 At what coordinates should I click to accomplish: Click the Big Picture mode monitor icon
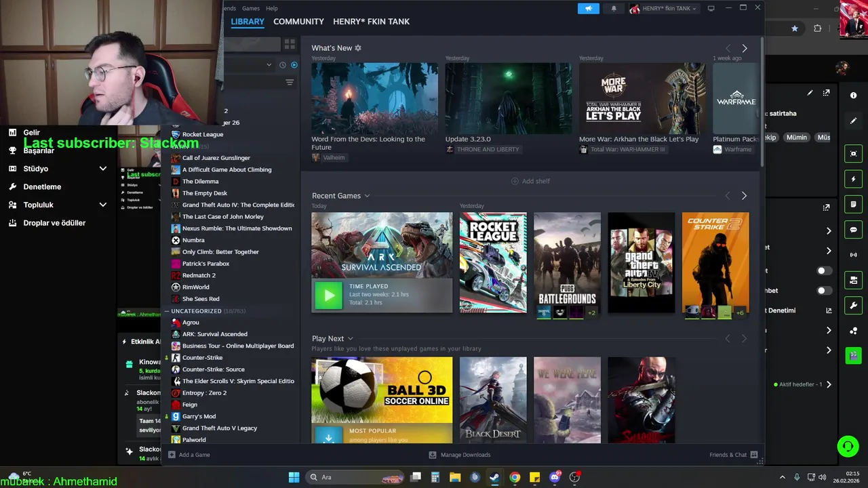coord(711,8)
